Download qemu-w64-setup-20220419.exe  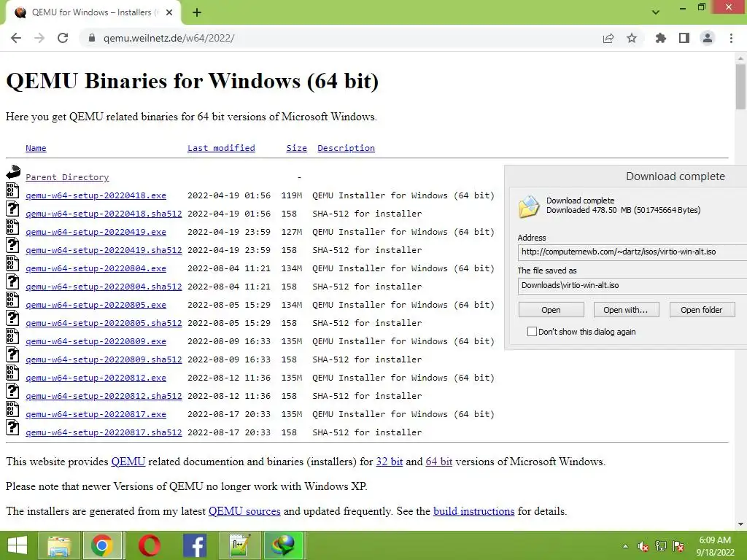point(96,232)
